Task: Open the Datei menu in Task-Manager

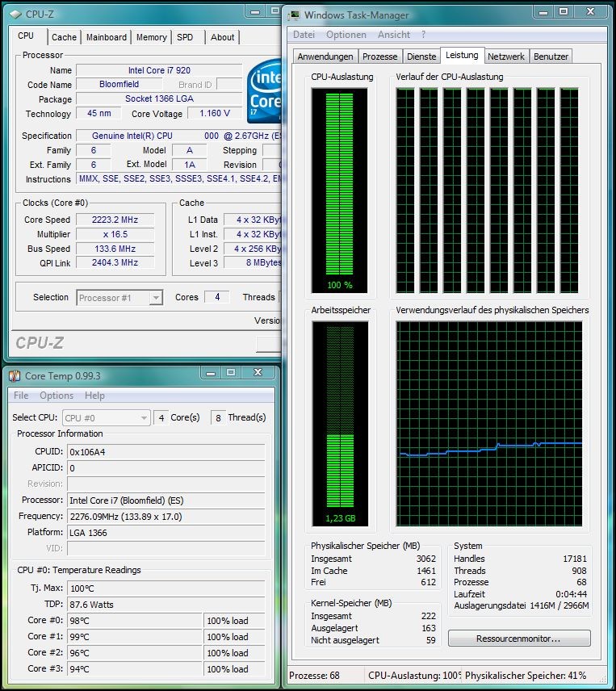Action: click(x=304, y=35)
